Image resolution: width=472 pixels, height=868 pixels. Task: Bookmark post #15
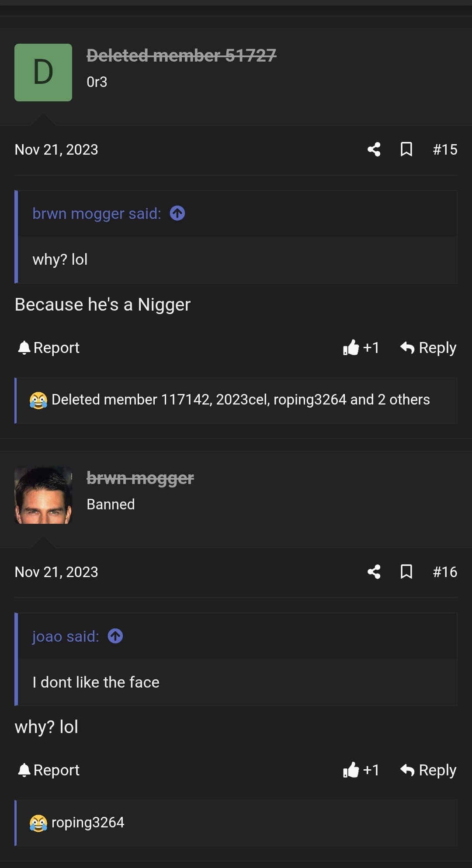click(x=406, y=149)
